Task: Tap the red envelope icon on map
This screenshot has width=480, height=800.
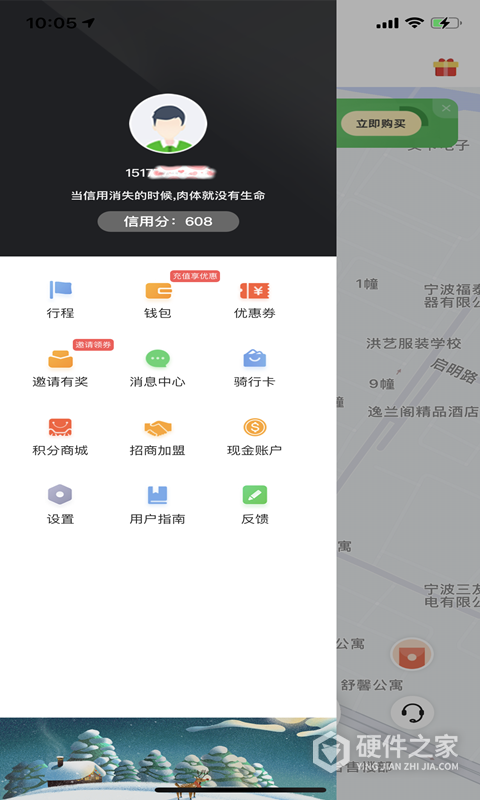Action: (x=412, y=654)
